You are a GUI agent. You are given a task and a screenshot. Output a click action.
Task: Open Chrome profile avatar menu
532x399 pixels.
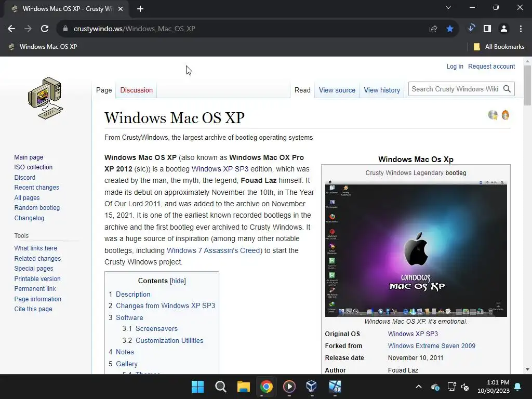click(504, 29)
